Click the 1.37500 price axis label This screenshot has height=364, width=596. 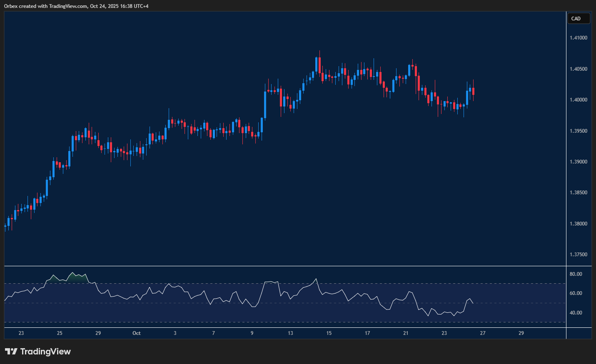(x=579, y=255)
